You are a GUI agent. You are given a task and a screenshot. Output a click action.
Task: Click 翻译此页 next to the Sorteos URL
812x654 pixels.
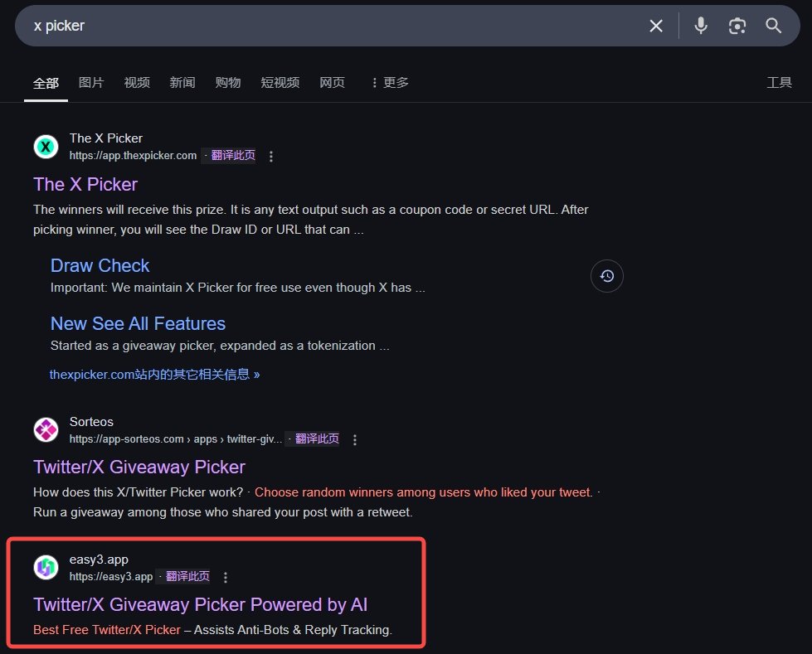[x=317, y=438]
